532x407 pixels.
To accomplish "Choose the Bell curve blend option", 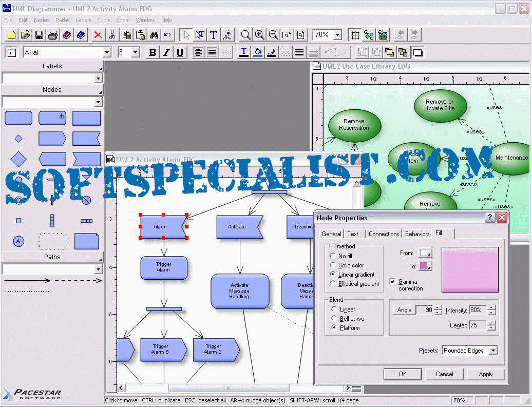I will point(334,319).
